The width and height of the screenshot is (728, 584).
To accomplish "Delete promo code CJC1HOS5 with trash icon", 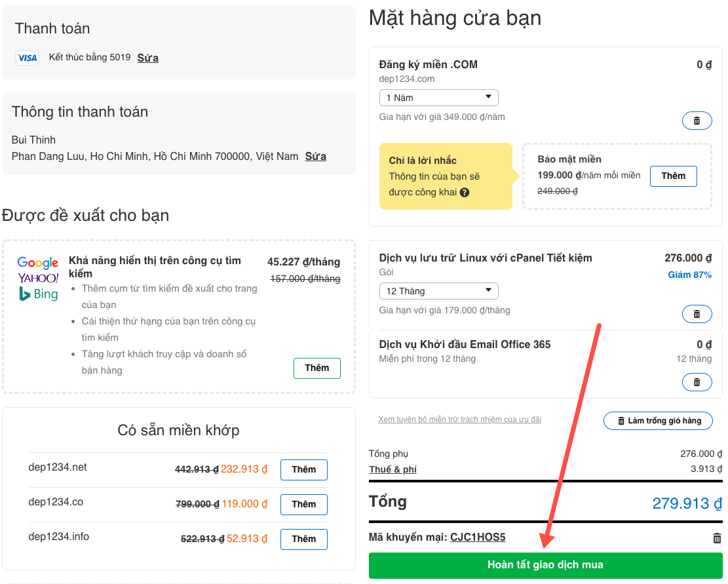I will [x=717, y=538].
